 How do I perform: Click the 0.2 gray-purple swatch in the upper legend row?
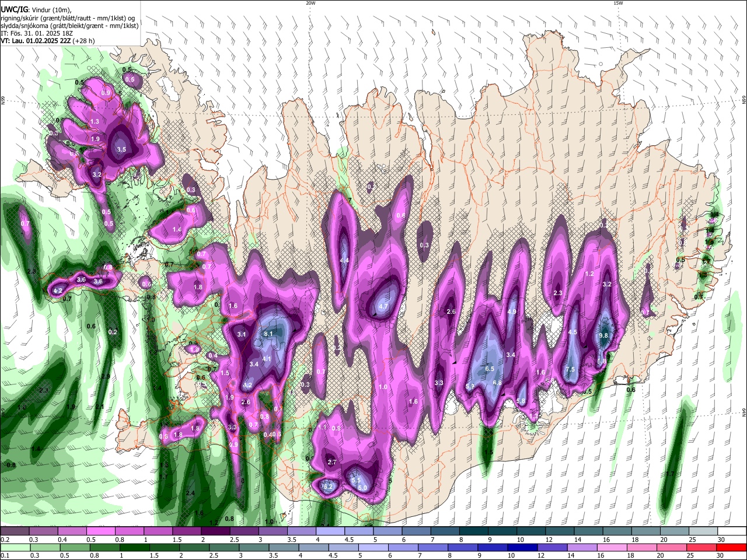[x=15, y=531]
